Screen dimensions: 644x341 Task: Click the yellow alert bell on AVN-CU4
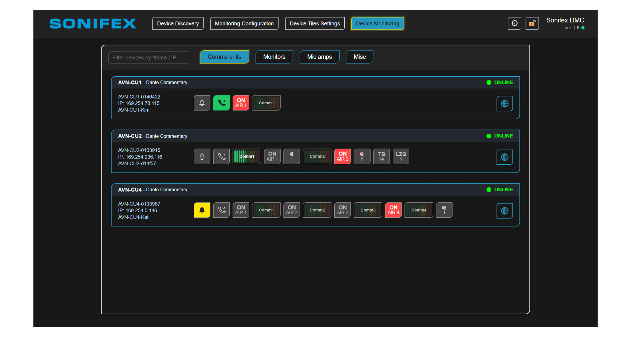click(202, 210)
